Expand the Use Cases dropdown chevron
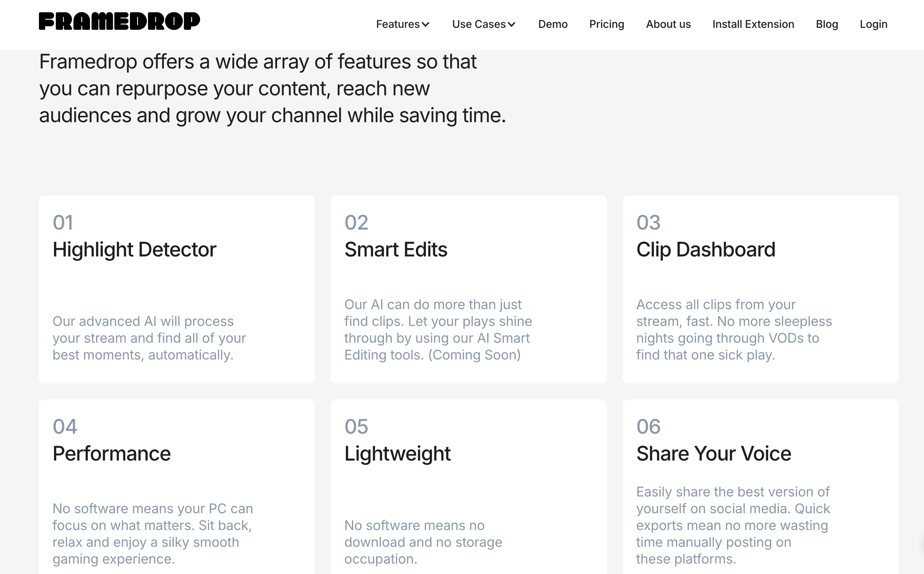The image size is (924, 574). [x=512, y=25]
